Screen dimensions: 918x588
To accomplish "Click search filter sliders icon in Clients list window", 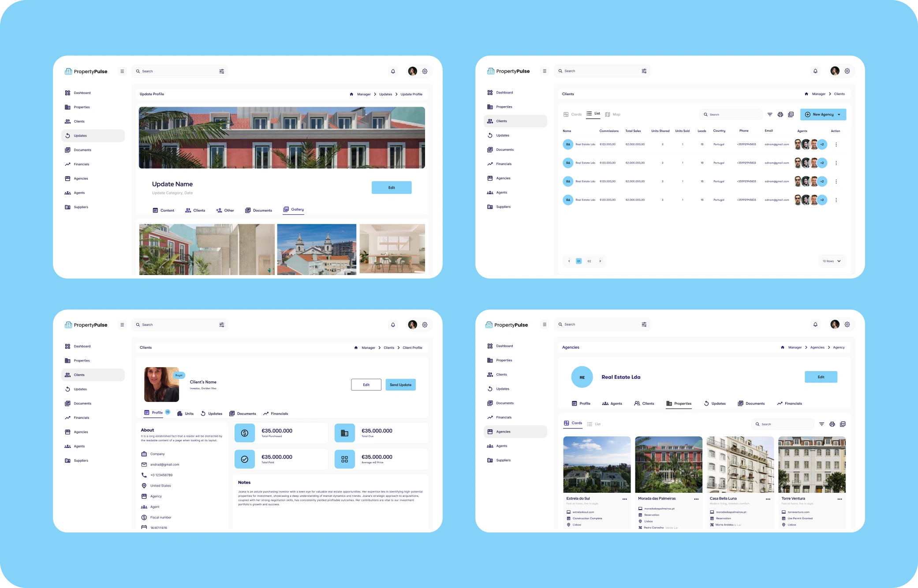I will (644, 71).
